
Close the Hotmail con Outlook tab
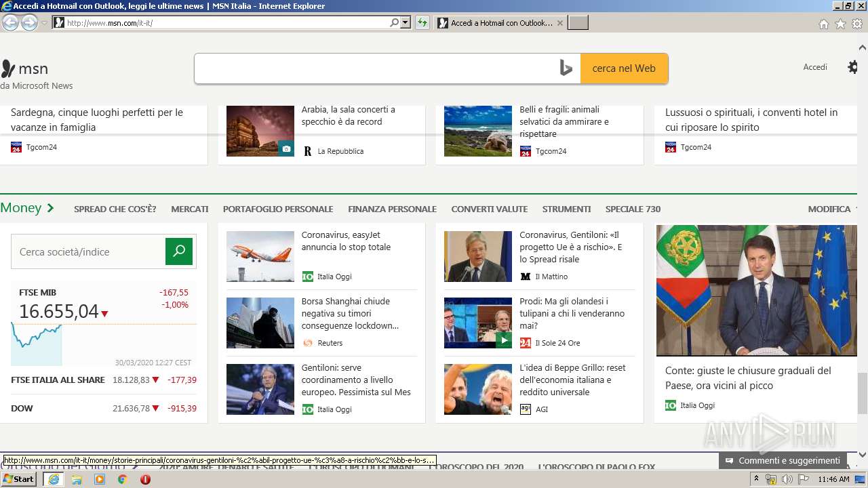pyautogui.click(x=559, y=23)
